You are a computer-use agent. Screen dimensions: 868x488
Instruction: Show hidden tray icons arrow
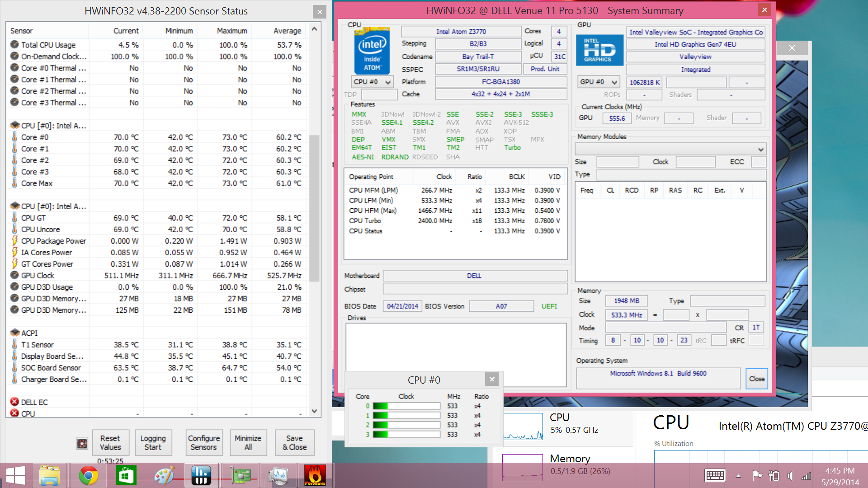(738, 476)
